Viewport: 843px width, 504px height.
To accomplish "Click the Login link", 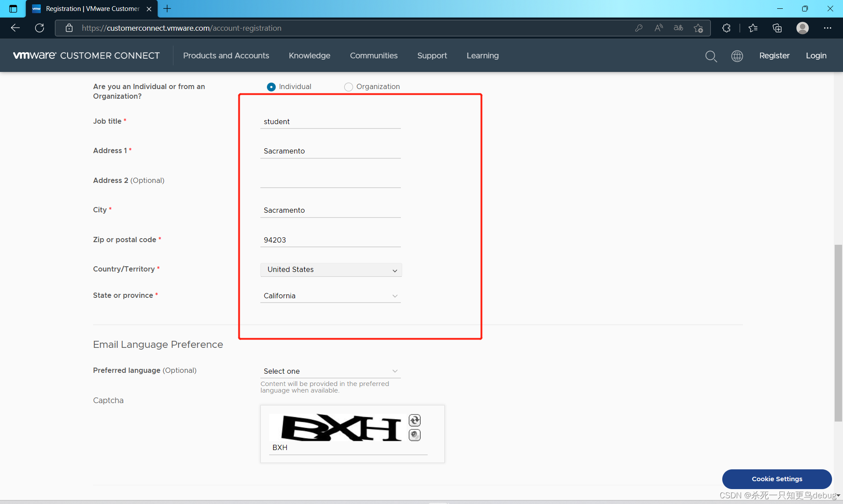I will [816, 56].
